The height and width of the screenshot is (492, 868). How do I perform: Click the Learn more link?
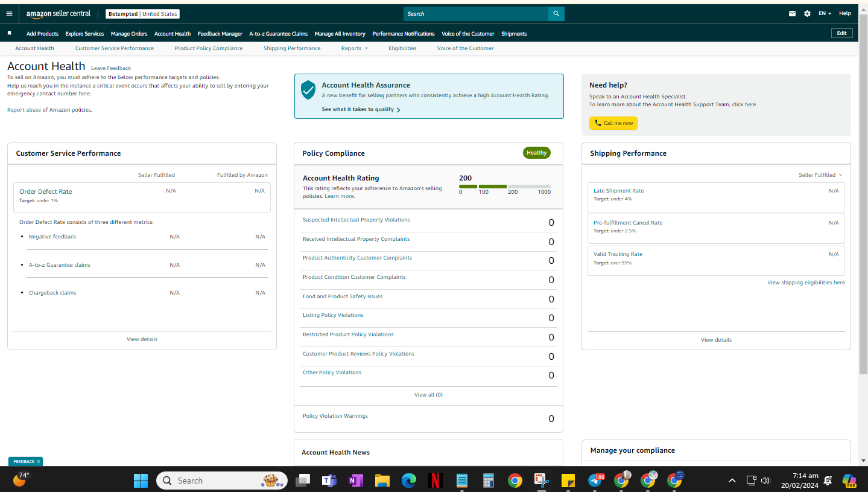pos(339,196)
